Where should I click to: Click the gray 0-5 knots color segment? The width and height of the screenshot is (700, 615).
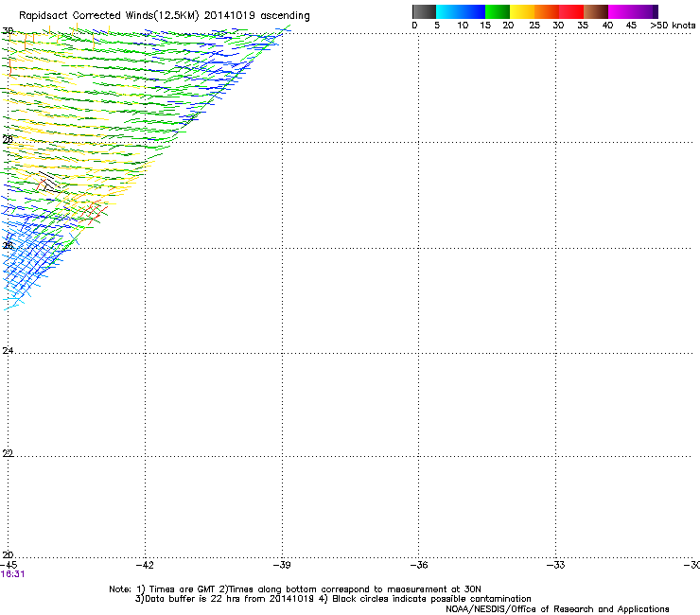pos(424,11)
